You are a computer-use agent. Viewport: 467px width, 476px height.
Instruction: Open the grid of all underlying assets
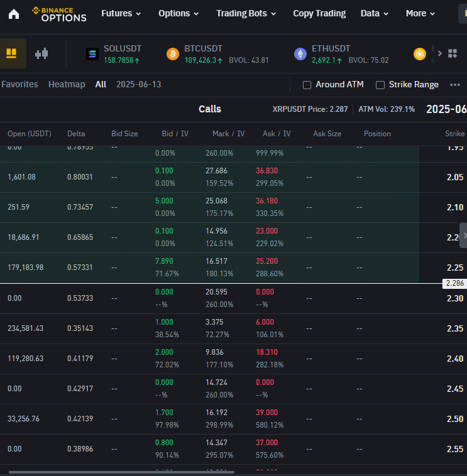453,54
